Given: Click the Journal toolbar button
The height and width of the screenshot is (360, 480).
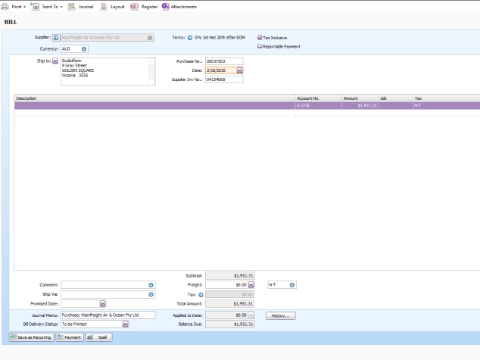Looking at the screenshot, I should click(x=81, y=6).
